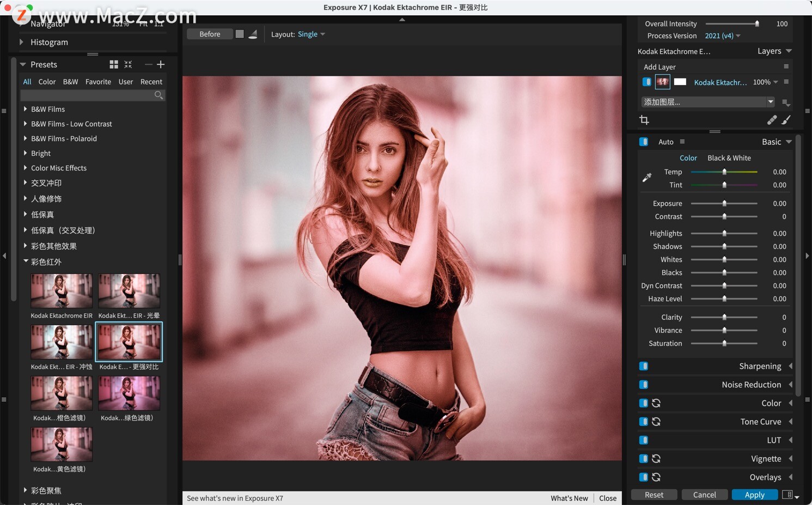This screenshot has height=505, width=812.
Task: Click the layer image thumbnail icon
Action: click(x=662, y=82)
